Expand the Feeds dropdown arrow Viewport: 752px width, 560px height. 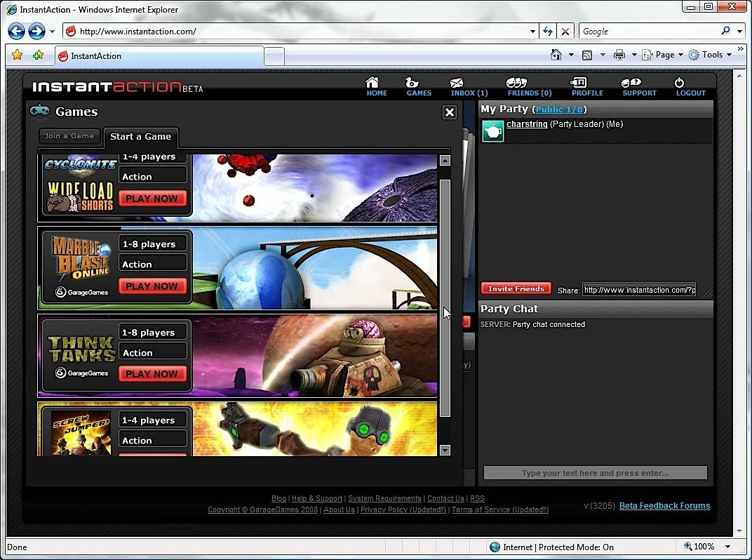[603, 55]
